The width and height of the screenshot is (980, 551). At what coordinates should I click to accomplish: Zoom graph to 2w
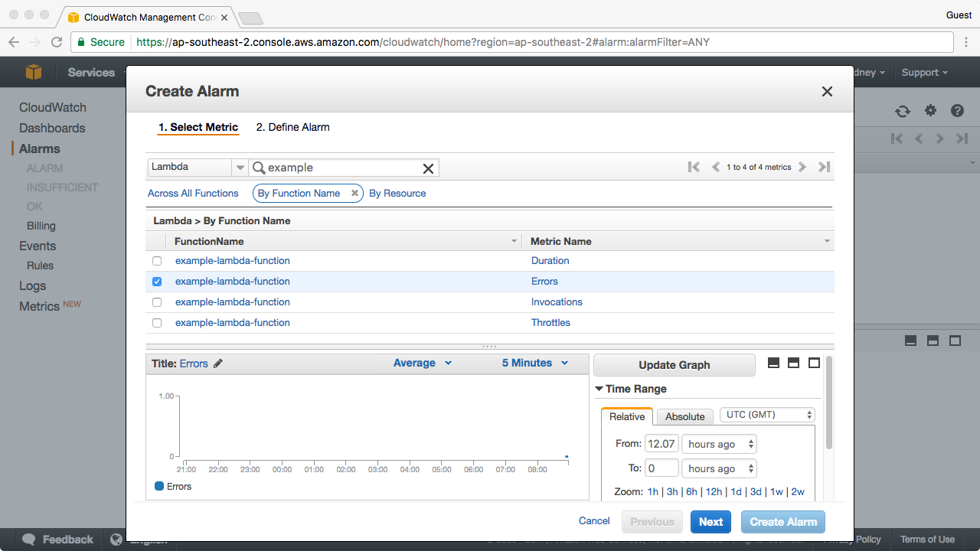point(798,492)
